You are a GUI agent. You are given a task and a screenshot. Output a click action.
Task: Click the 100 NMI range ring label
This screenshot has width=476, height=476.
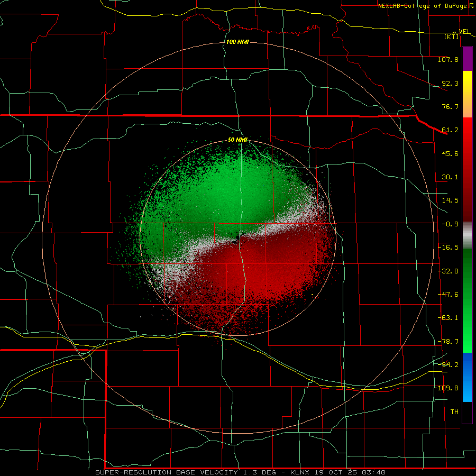tap(237, 42)
